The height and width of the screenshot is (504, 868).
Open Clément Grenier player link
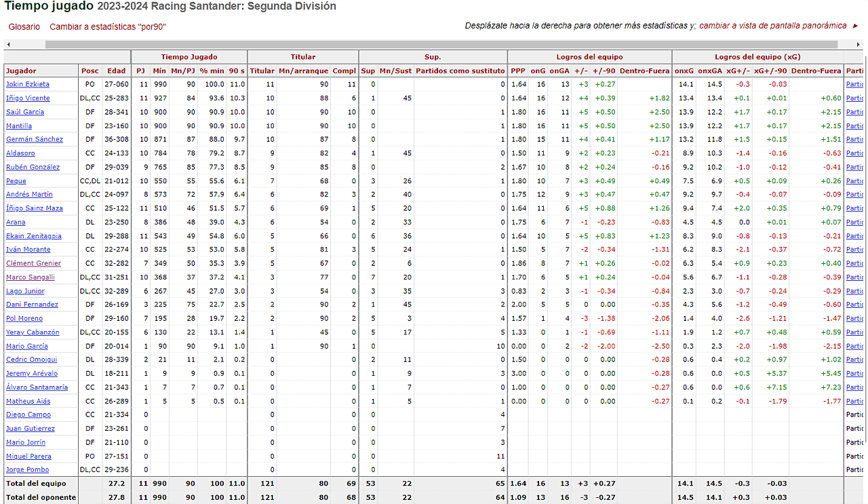33,263
